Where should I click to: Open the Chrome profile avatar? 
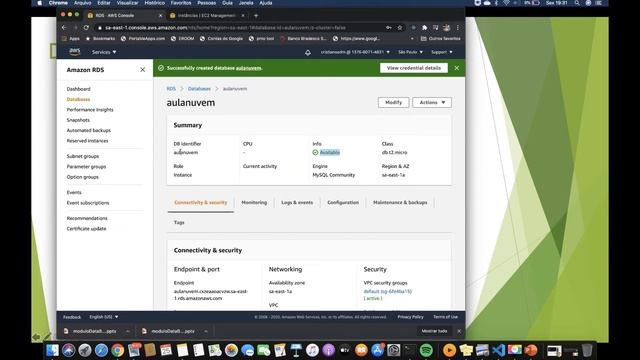pos(447,27)
